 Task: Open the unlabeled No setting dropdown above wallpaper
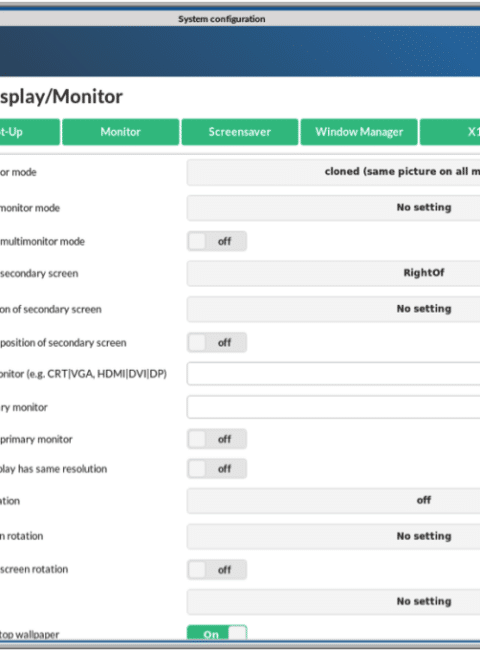pos(333,601)
